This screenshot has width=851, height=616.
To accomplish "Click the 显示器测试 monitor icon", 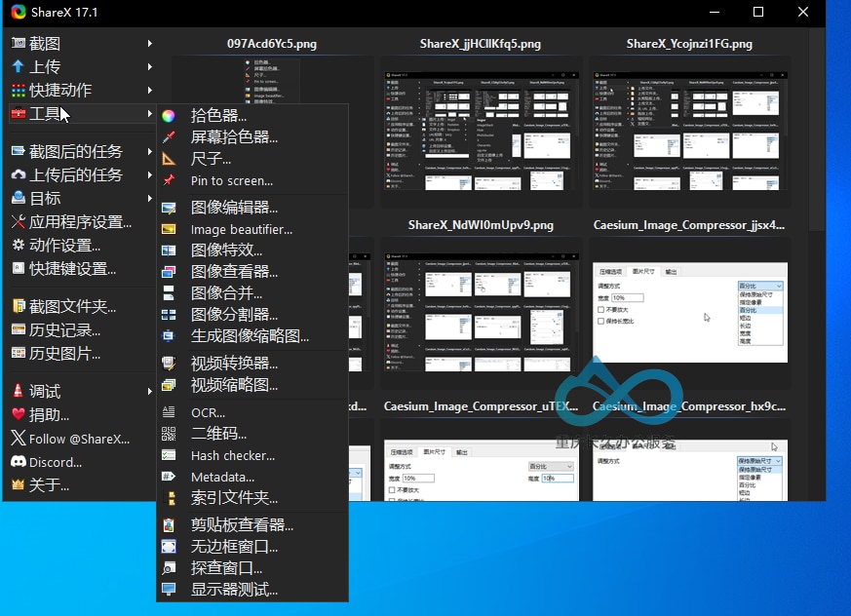I will click(169, 589).
